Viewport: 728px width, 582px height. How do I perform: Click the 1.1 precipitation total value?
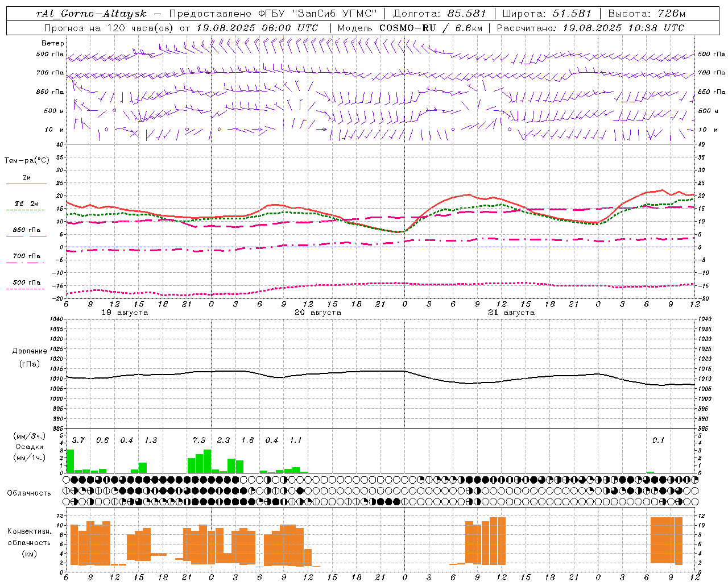click(x=296, y=440)
